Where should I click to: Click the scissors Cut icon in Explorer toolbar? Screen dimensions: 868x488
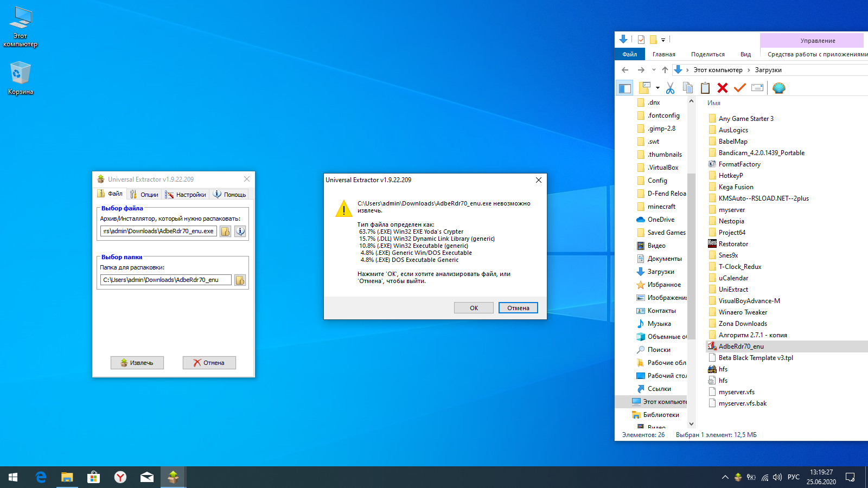pos(670,88)
